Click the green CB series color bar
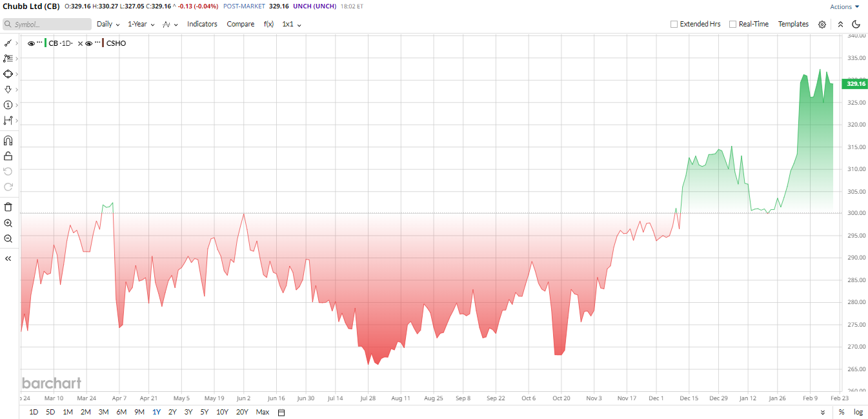 (45, 43)
